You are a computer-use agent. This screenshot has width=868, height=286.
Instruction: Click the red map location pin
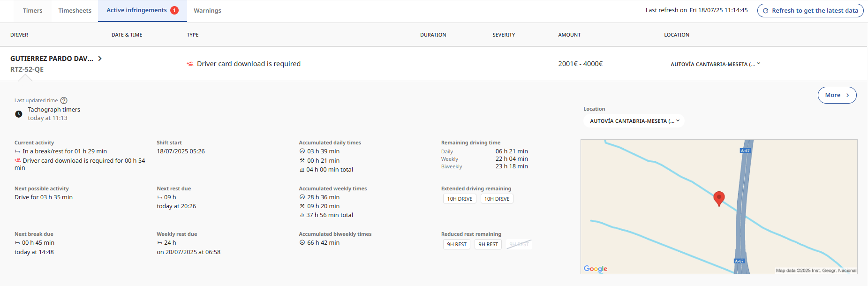click(x=718, y=198)
